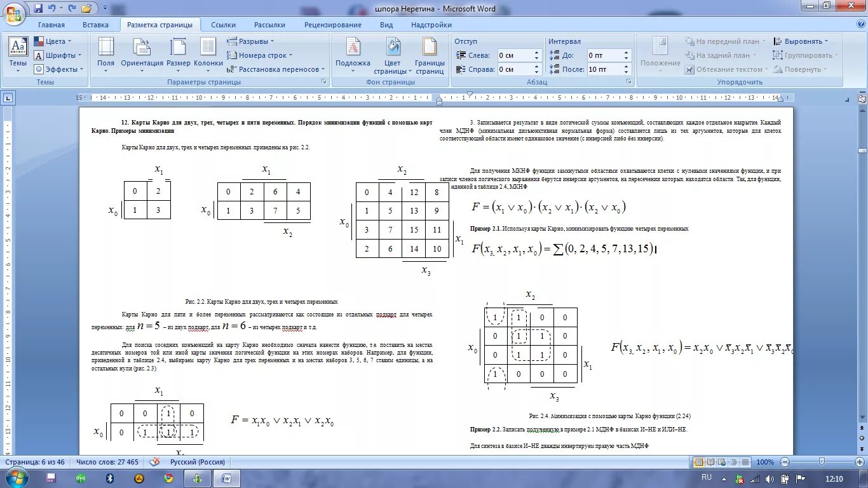This screenshot has width=868, height=488.
Task: Switch to the Надстройки tab
Action: 431,25
